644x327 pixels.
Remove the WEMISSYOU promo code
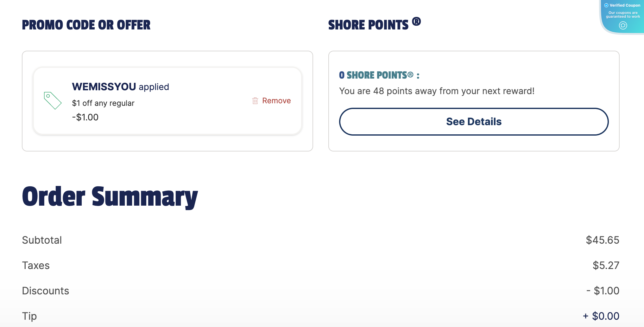click(276, 100)
